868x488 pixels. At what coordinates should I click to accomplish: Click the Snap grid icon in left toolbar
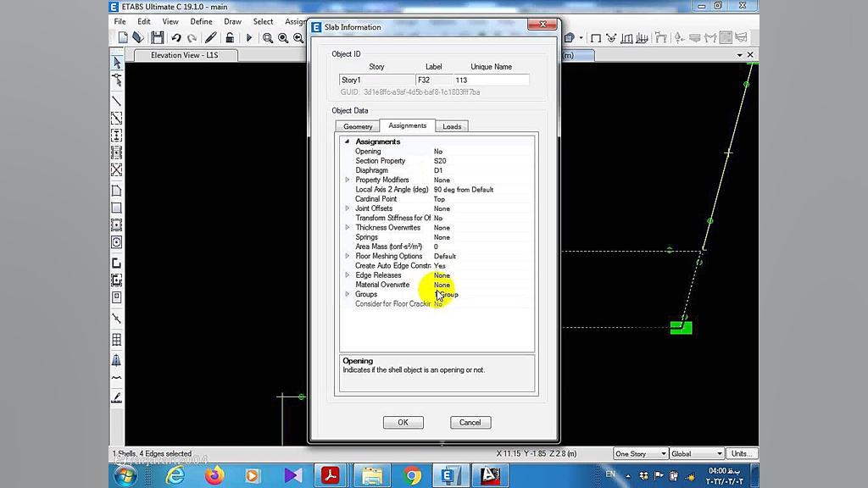[x=117, y=340]
